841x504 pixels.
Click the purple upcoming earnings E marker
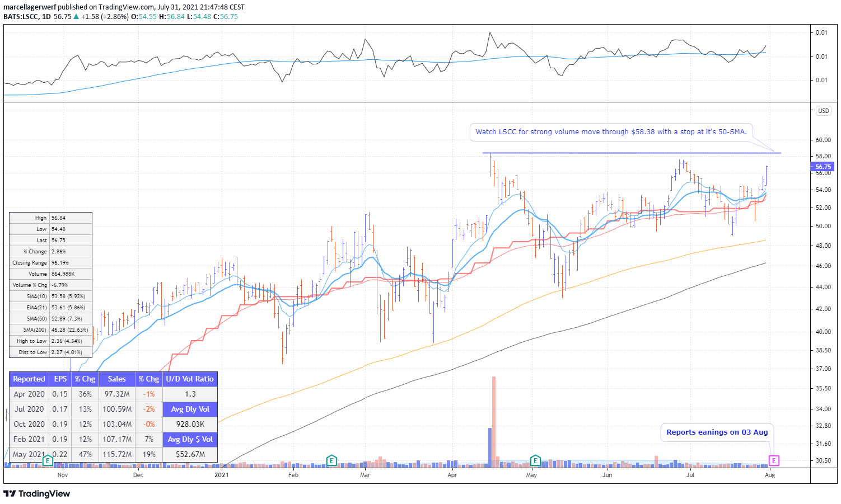[x=774, y=460]
